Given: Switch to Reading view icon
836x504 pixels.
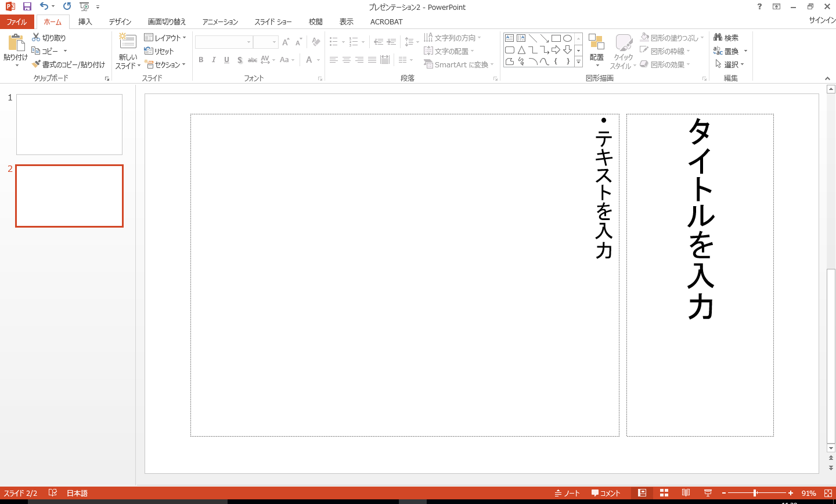Looking at the screenshot, I should [x=686, y=493].
